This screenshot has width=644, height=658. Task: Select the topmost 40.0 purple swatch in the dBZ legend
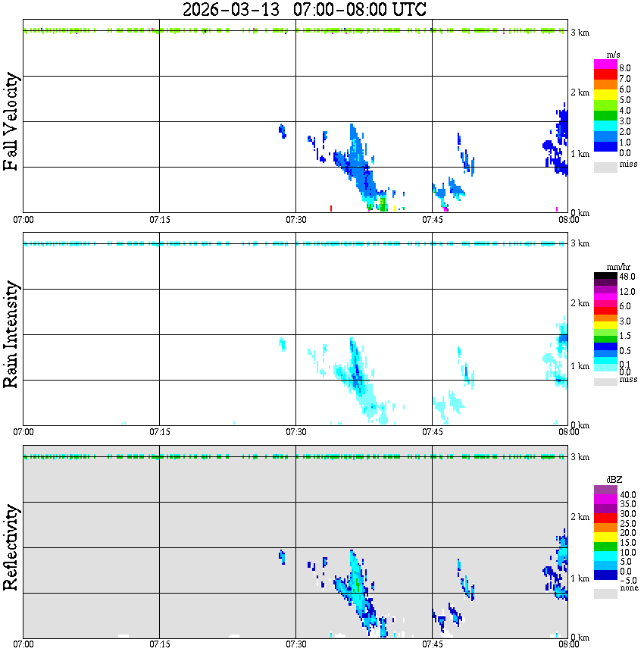605,490
